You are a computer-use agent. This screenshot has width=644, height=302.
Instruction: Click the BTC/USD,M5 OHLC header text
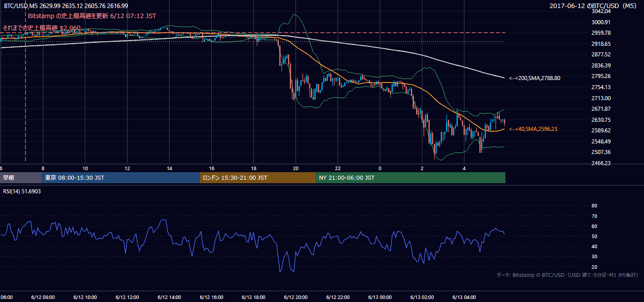click(66, 6)
